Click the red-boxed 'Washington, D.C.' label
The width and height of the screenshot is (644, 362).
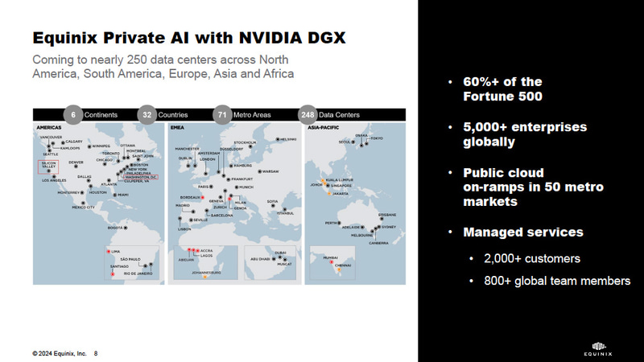point(141,177)
